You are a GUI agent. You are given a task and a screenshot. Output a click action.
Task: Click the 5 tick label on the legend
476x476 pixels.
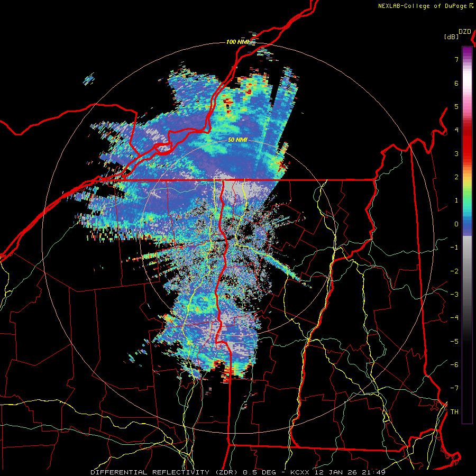(x=456, y=106)
